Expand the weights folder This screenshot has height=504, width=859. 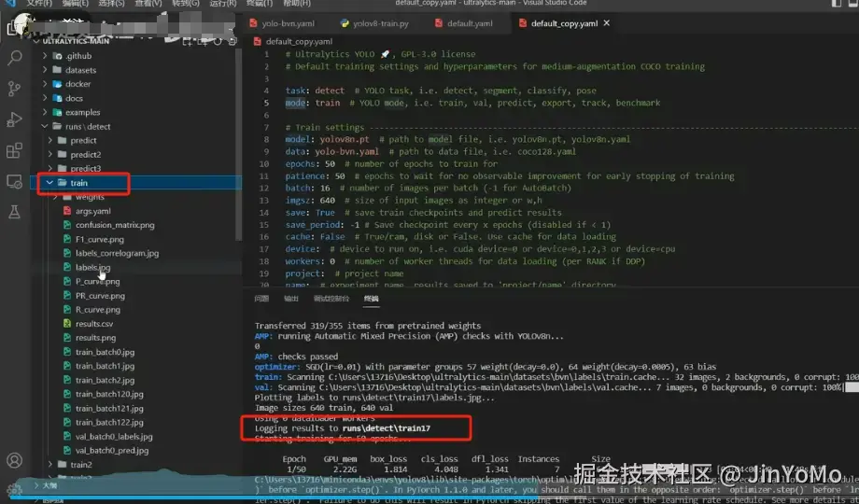[x=55, y=197]
